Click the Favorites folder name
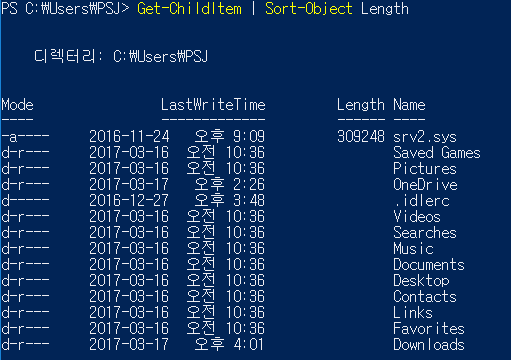 point(429,329)
